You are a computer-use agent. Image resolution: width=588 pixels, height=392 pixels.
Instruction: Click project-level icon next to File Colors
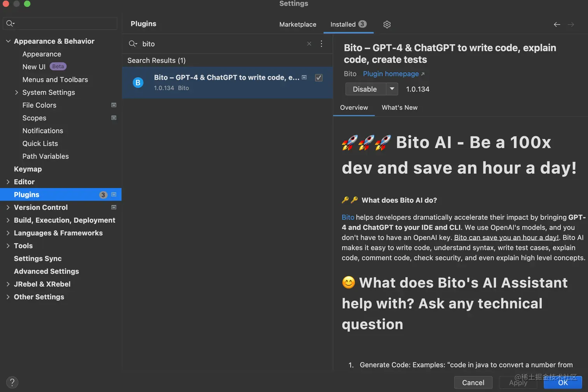[114, 105]
